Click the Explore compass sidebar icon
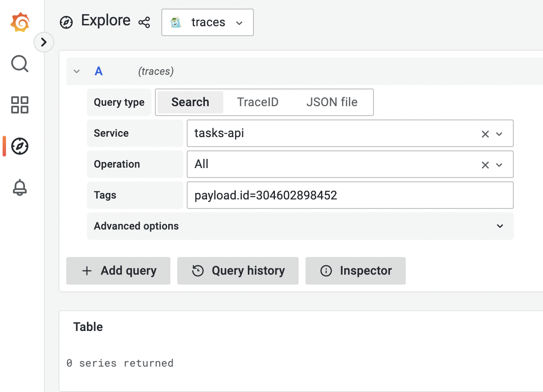 [x=20, y=147]
